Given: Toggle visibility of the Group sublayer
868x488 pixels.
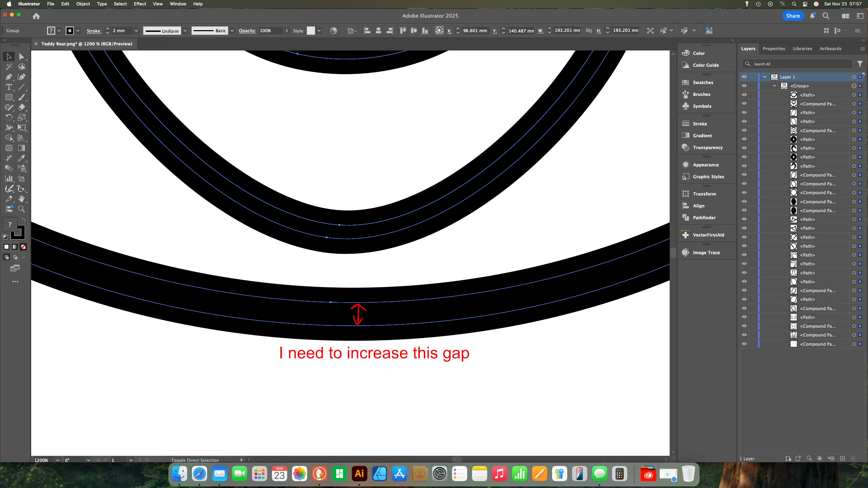Looking at the screenshot, I should click(x=744, y=86).
